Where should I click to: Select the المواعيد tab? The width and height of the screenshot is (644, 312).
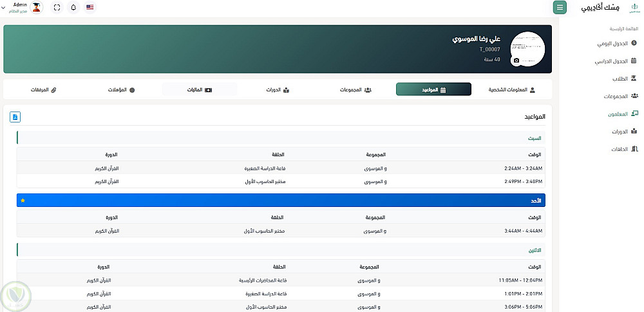coord(433,89)
